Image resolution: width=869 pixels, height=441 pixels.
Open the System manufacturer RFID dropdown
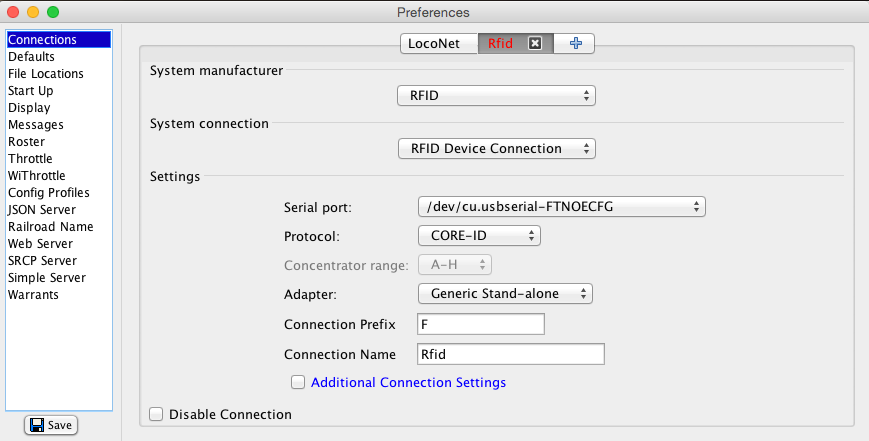496,96
